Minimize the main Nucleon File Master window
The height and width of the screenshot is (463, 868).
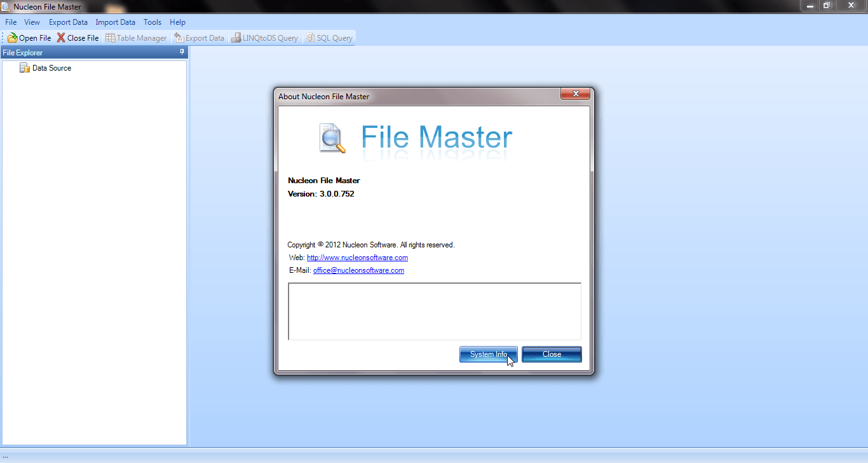click(810, 5)
